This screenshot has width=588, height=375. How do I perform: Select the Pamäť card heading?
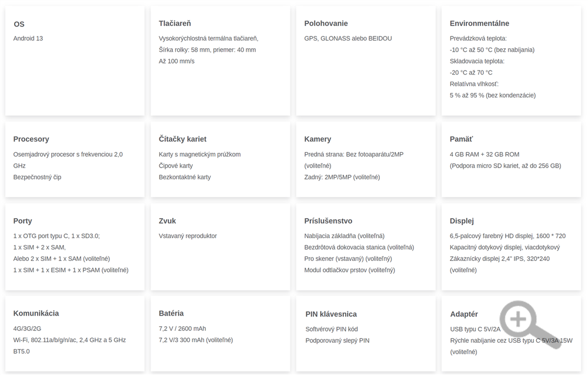[x=461, y=139]
